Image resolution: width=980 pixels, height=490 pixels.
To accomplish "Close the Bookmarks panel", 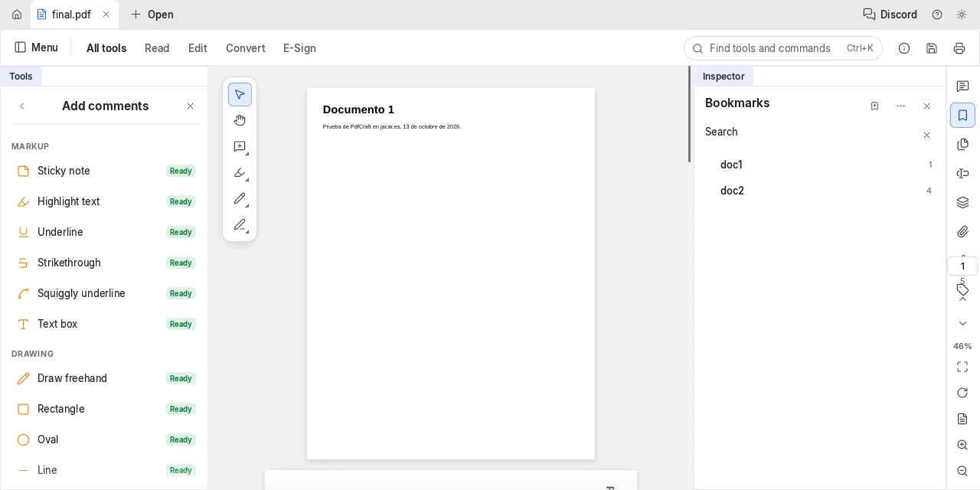I will [927, 106].
